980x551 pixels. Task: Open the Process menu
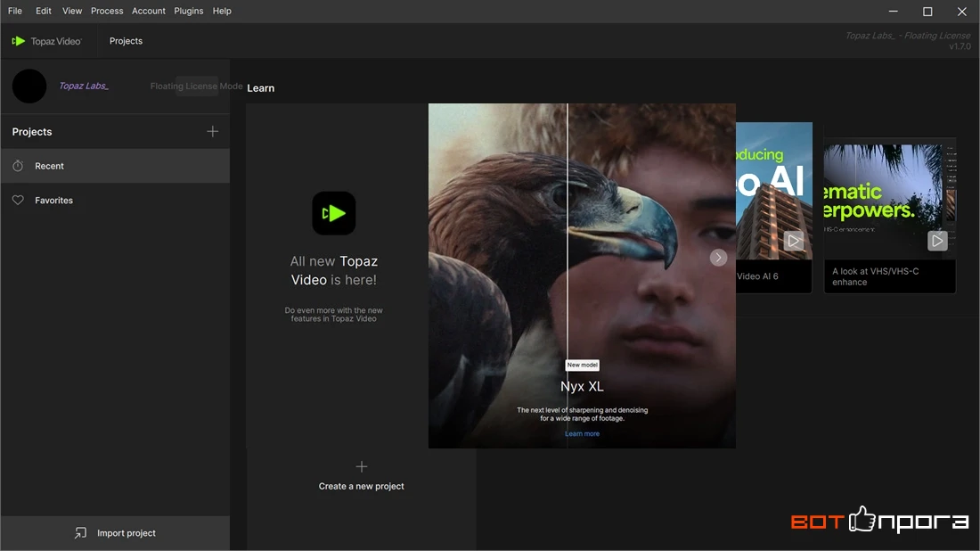(107, 11)
